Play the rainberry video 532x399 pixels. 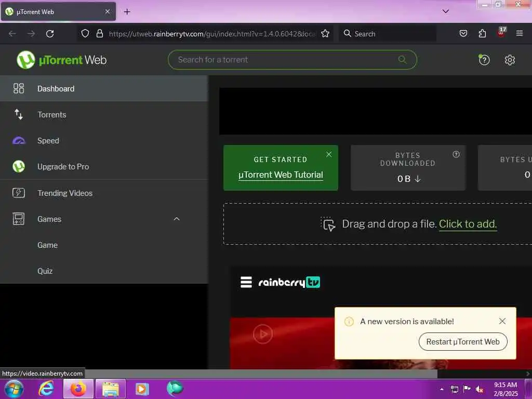[x=262, y=334]
